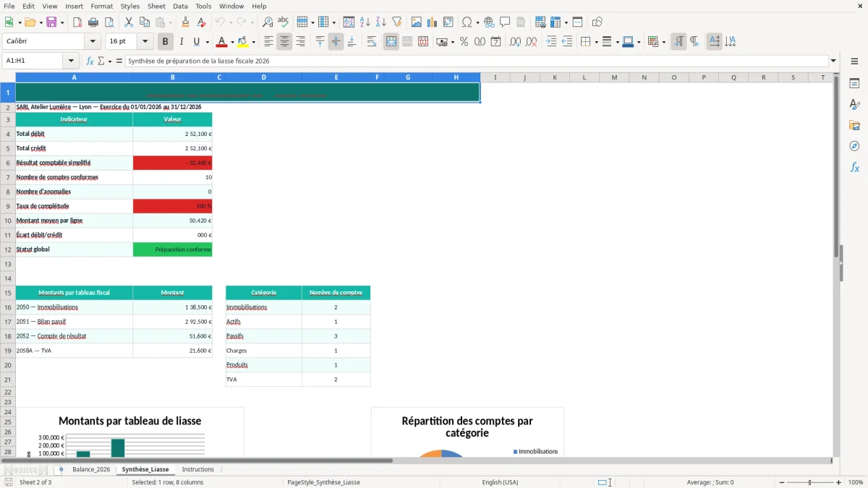Open Find and Replace
The image size is (868, 488).
268,22
